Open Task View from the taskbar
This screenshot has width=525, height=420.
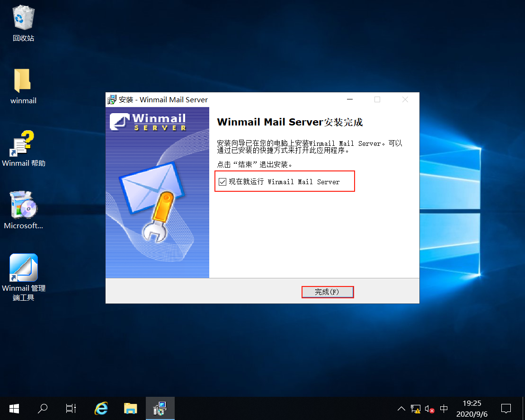[71, 408]
